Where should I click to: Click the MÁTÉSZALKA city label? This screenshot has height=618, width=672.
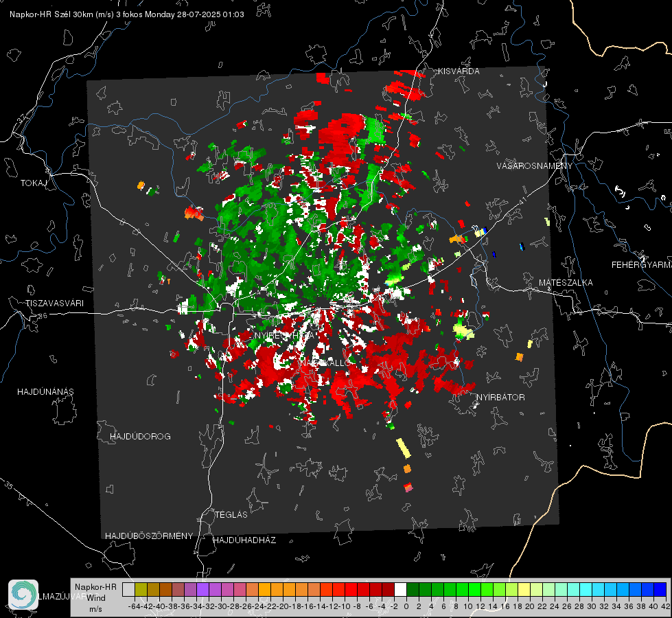(x=566, y=283)
